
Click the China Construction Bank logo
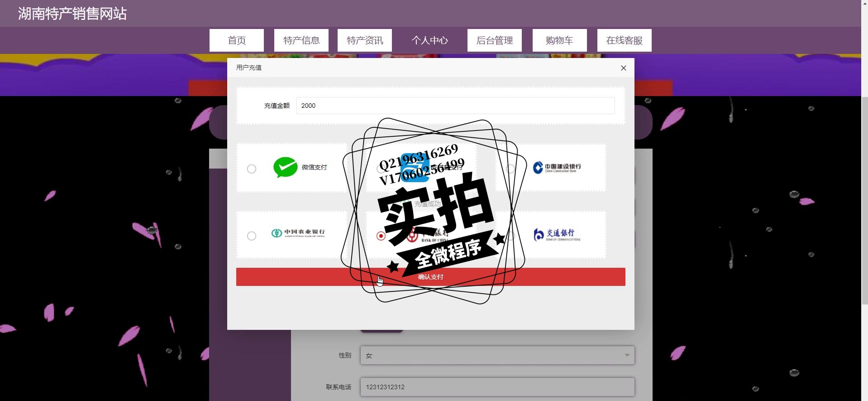click(557, 168)
